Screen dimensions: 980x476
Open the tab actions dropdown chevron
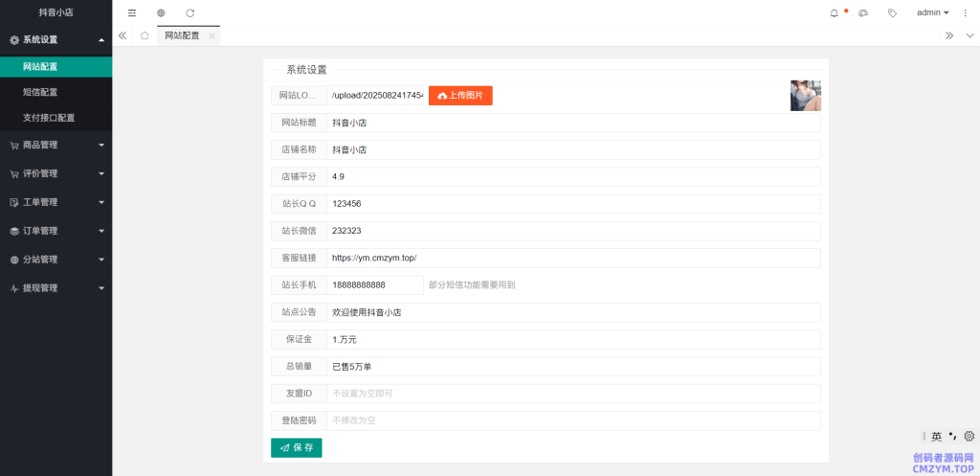[970, 35]
